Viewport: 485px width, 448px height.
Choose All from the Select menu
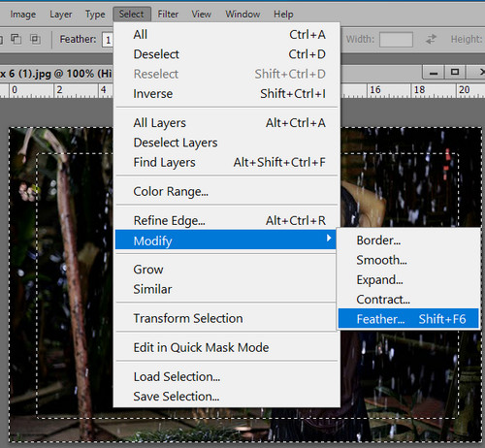pyautogui.click(x=226, y=35)
